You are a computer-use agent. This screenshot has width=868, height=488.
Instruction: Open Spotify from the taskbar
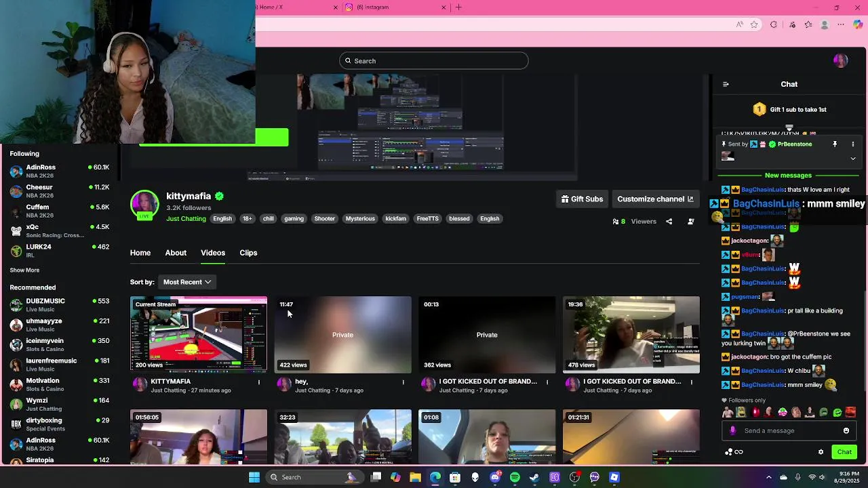click(x=515, y=477)
